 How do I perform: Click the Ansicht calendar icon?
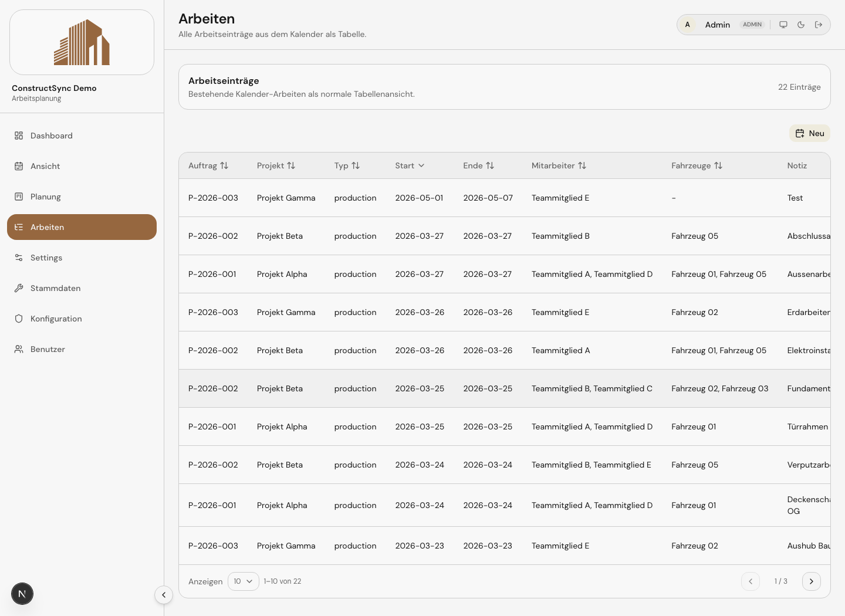(x=19, y=166)
